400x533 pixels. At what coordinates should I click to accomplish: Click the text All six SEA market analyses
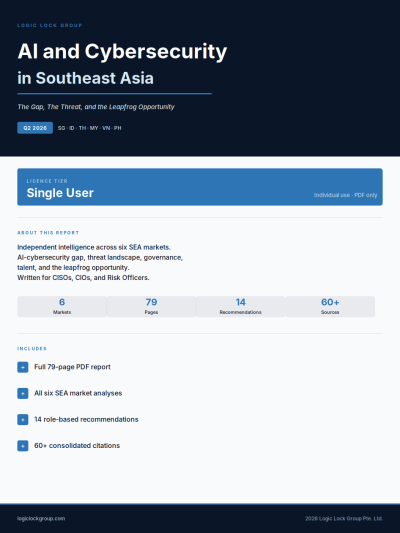78,393
